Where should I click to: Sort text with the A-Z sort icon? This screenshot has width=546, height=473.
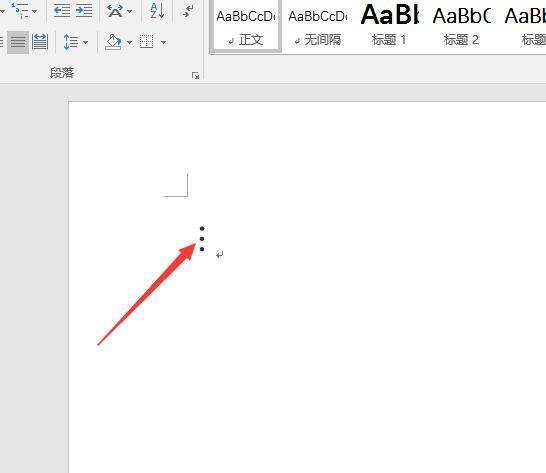pyautogui.click(x=157, y=10)
